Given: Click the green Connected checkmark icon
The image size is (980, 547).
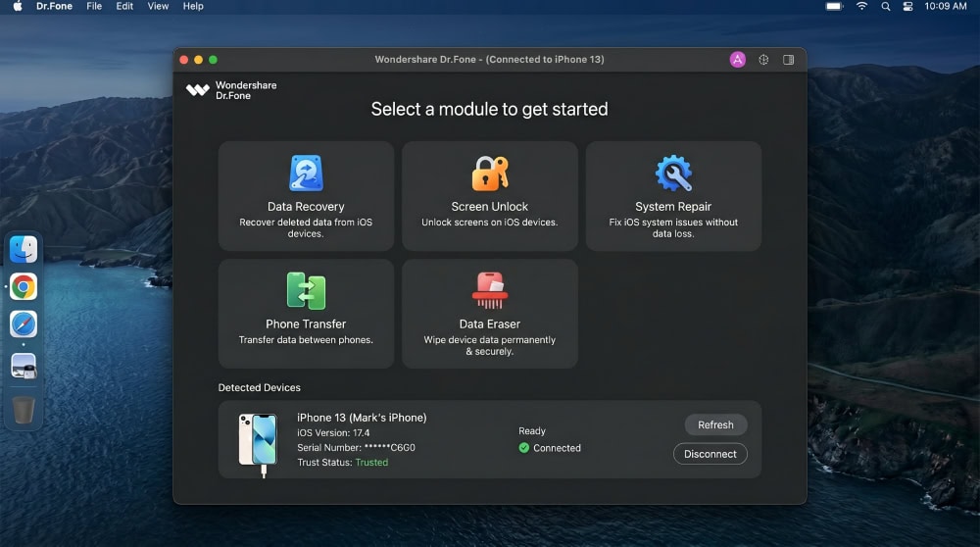Looking at the screenshot, I should coord(523,448).
